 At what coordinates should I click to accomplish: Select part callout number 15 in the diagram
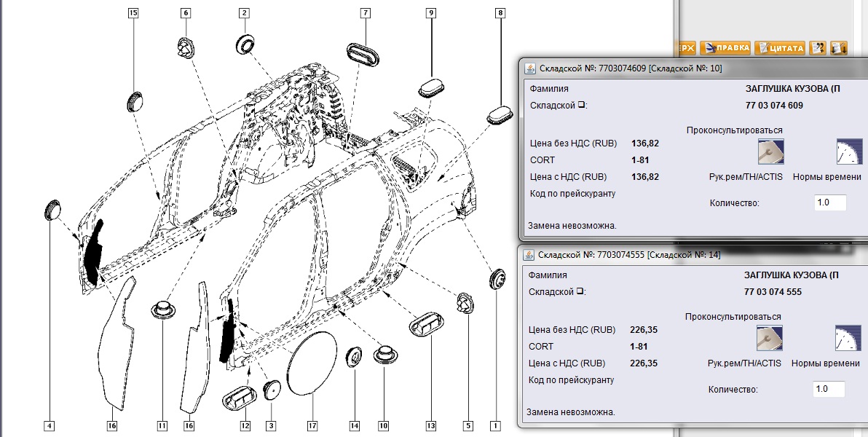point(133,13)
